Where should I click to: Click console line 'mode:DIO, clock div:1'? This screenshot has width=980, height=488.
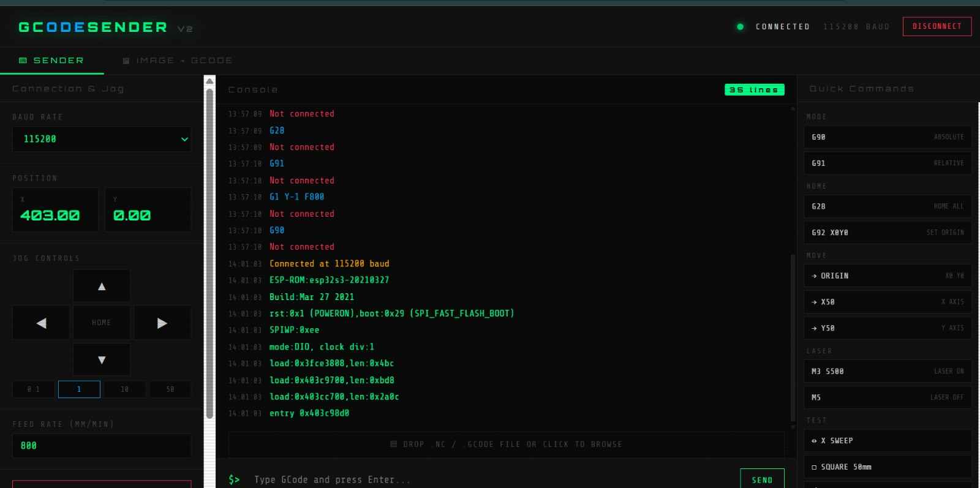click(322, 347)
